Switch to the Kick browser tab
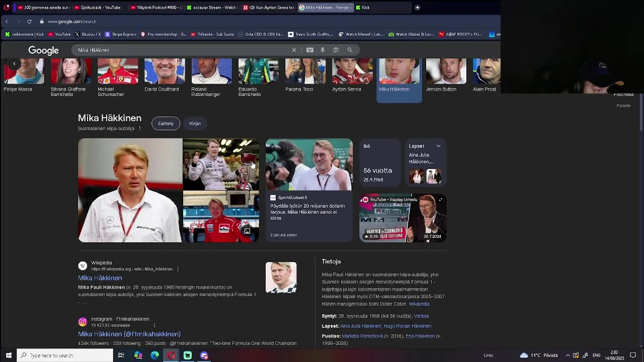Viewport: 644px width, 362px height. (x=382, y=8)
